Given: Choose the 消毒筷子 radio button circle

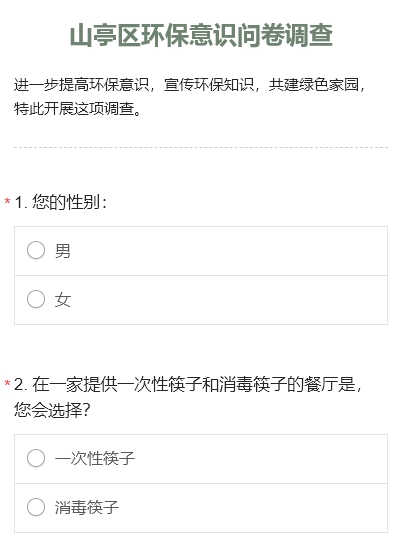Looking at the screenshot, I should pos(36,507).
